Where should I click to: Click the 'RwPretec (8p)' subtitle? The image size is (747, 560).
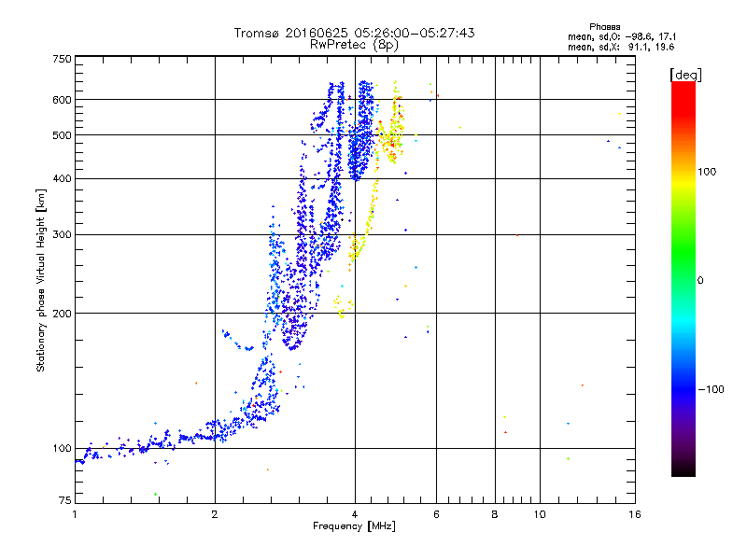354,45
